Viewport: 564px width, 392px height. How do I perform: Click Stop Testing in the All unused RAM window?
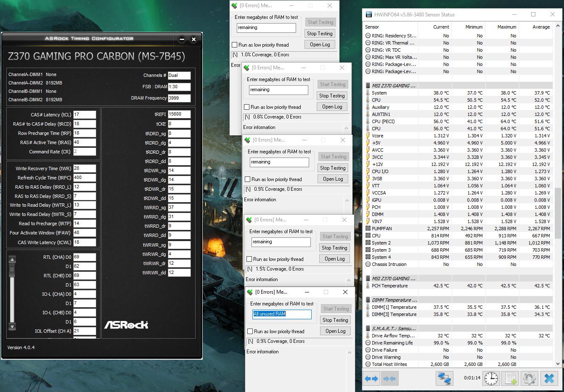coord(335,320)
